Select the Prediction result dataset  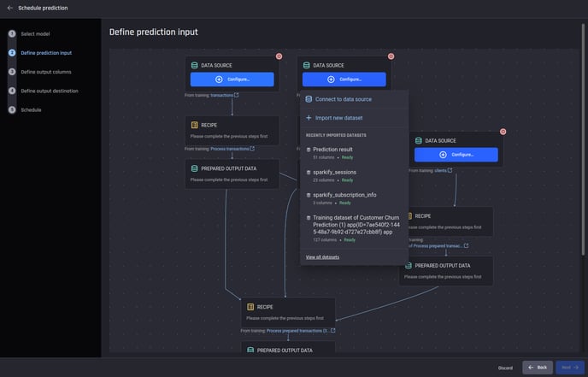tap(355, 153)
